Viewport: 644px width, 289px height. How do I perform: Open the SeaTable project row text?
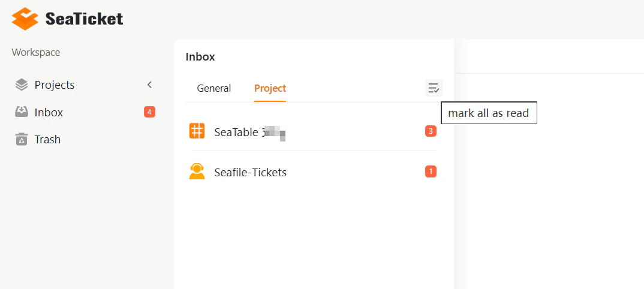coord(249,132)
